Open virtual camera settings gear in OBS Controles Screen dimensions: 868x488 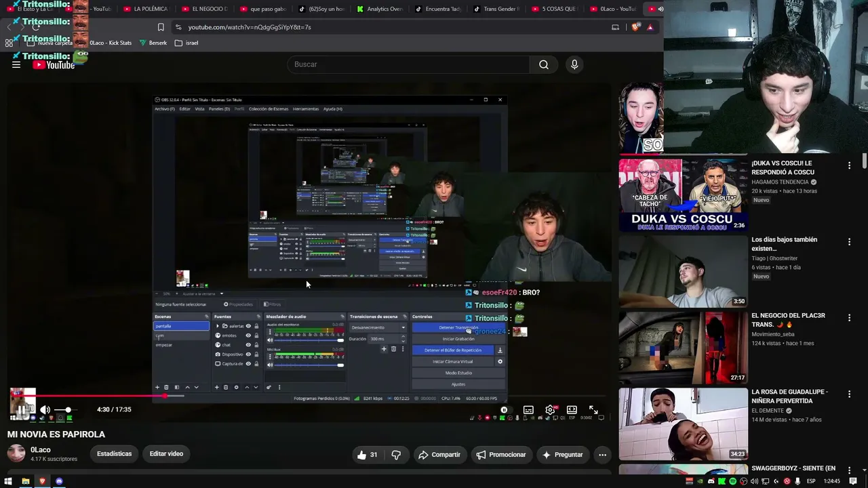[500, 361]
